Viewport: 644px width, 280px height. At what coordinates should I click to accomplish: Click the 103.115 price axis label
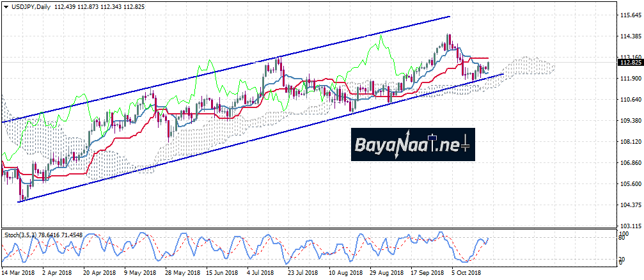tap(629, 226)
